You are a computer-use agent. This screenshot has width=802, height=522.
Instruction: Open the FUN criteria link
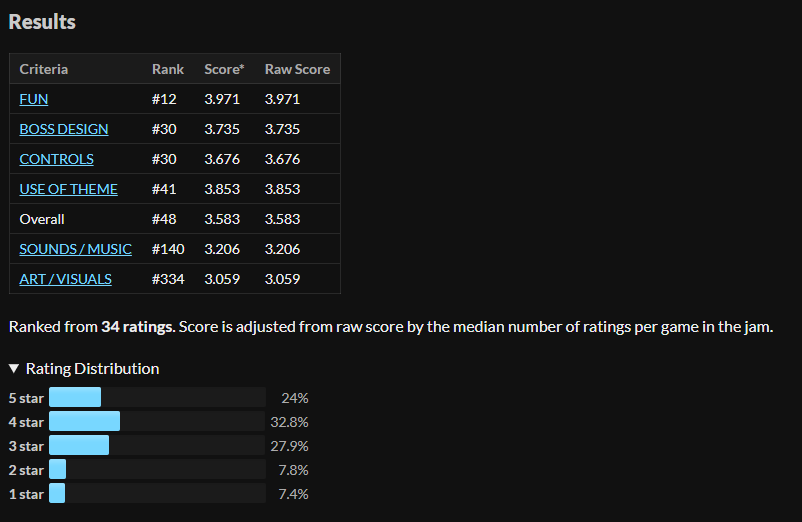34,99
